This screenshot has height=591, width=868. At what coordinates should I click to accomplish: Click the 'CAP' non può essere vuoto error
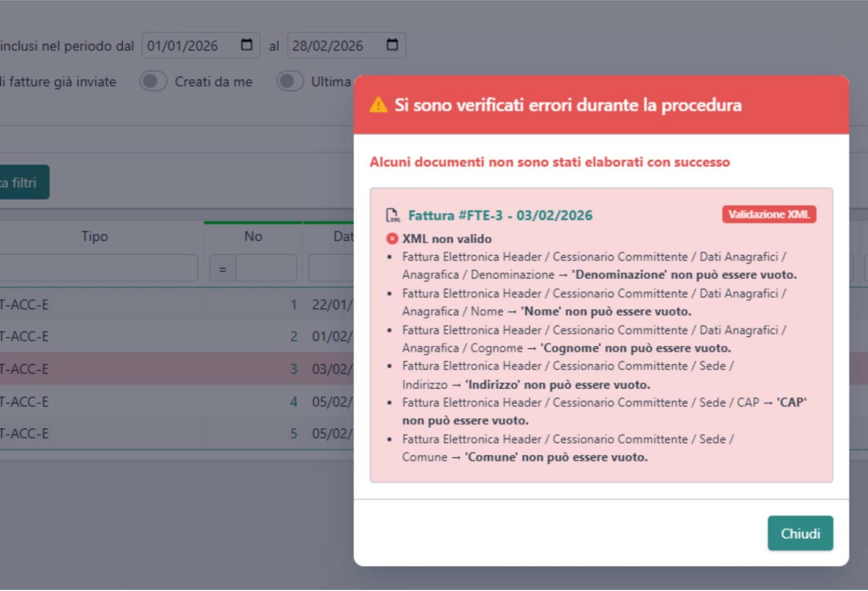point(605,412)
